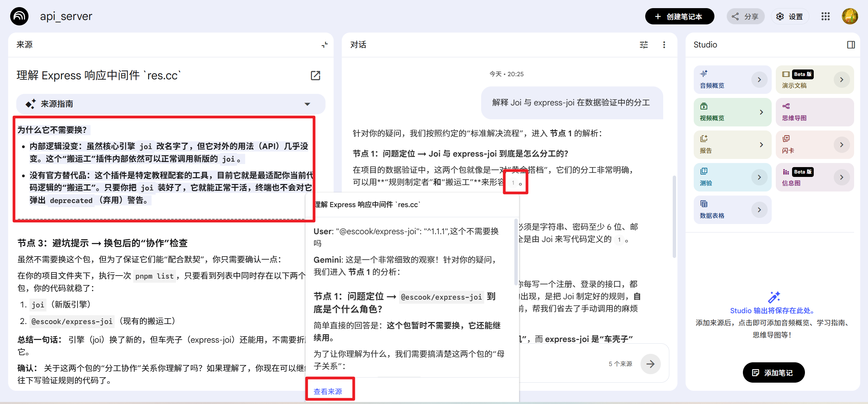The height and width of the screenshot is (404, 868).
Task: Click the Studio panel header
Action: [x=705, y=45]
